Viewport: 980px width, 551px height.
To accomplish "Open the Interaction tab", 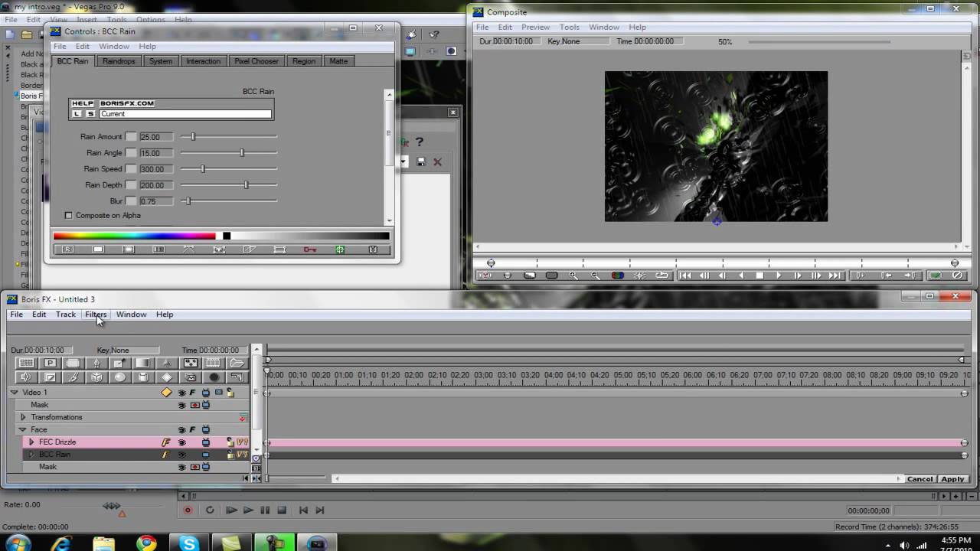I will click(x=203, y=61).
